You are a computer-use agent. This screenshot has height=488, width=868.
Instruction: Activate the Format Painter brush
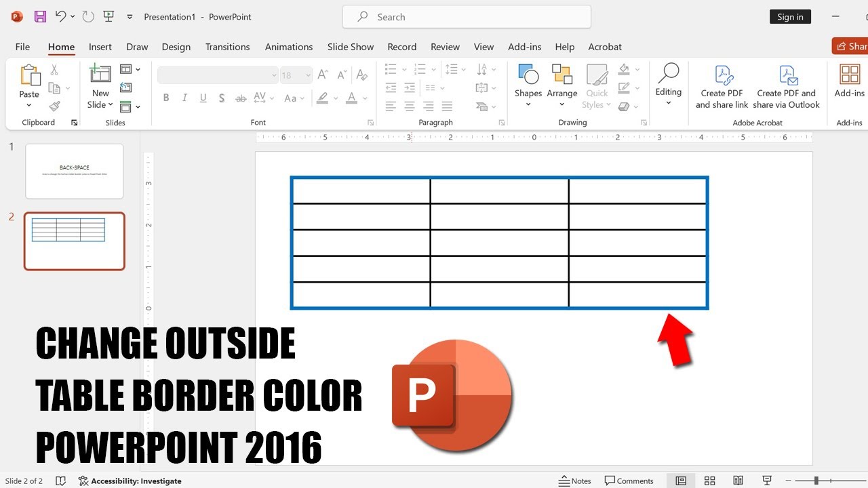[54, 106]
